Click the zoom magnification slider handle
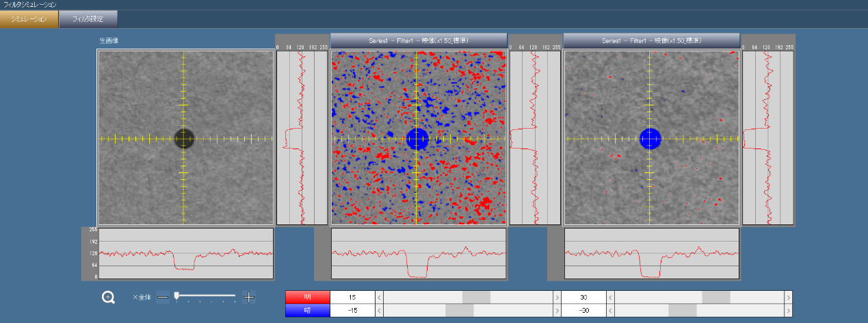This screenshot has width=868, height=323. coord(176,296)
